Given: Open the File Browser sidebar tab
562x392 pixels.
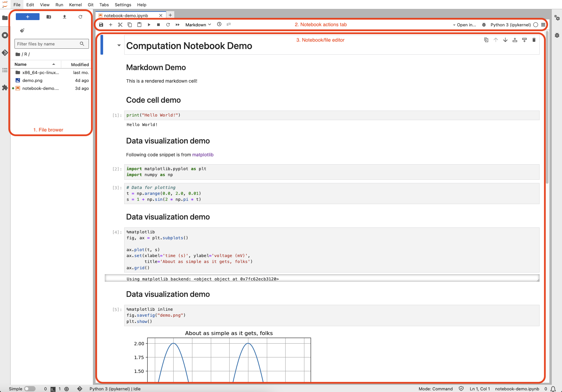Looking at the screenshot, I should 5,18.
